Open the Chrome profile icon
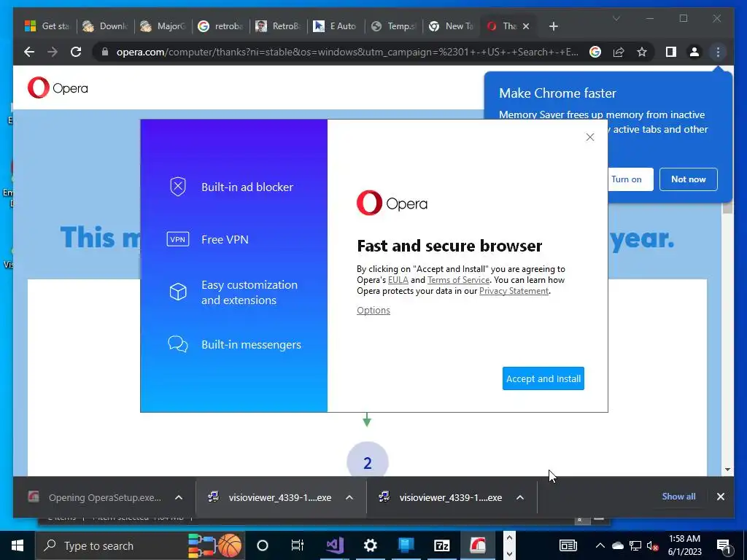Image resolution: width=747 pixels, height=560 pixels. coord(694,52)
